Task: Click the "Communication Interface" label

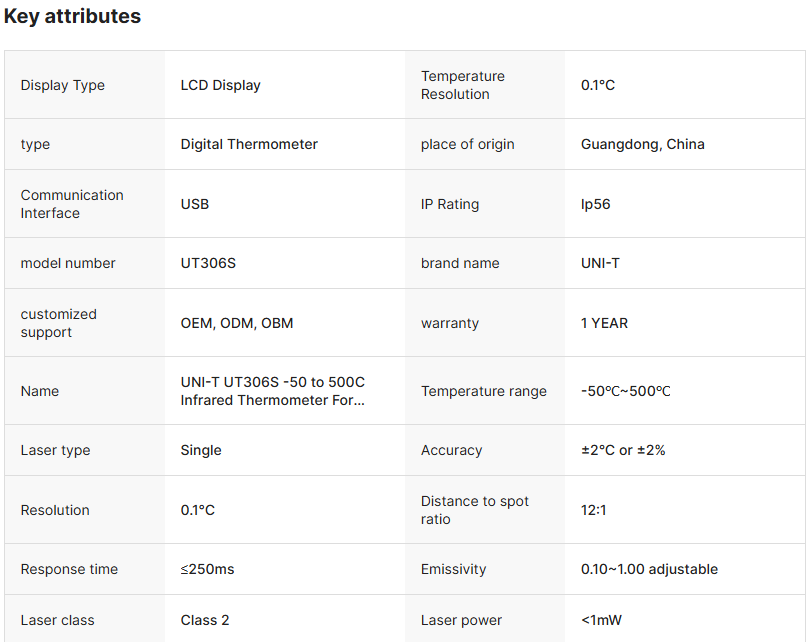Action: [72, 204]
